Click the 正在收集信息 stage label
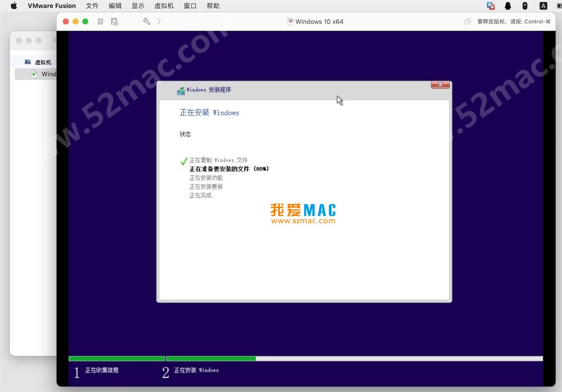This screenshot has height=392, width=562. (102, 370)
